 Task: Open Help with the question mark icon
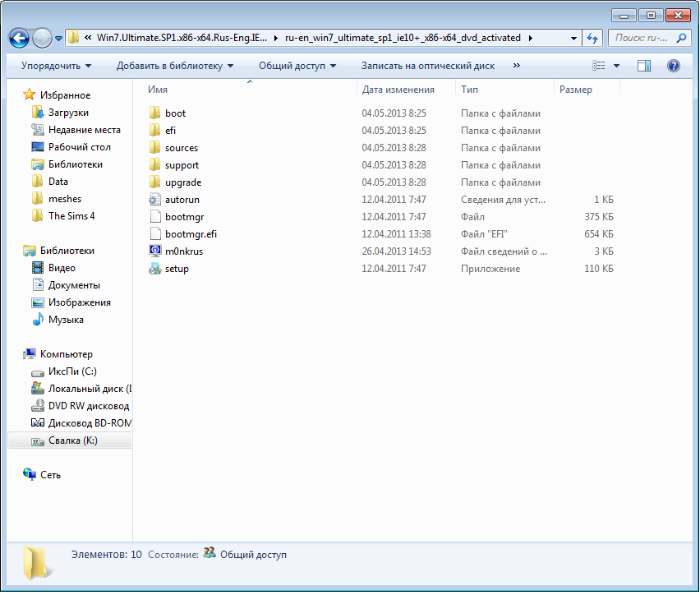coord(673,66)
